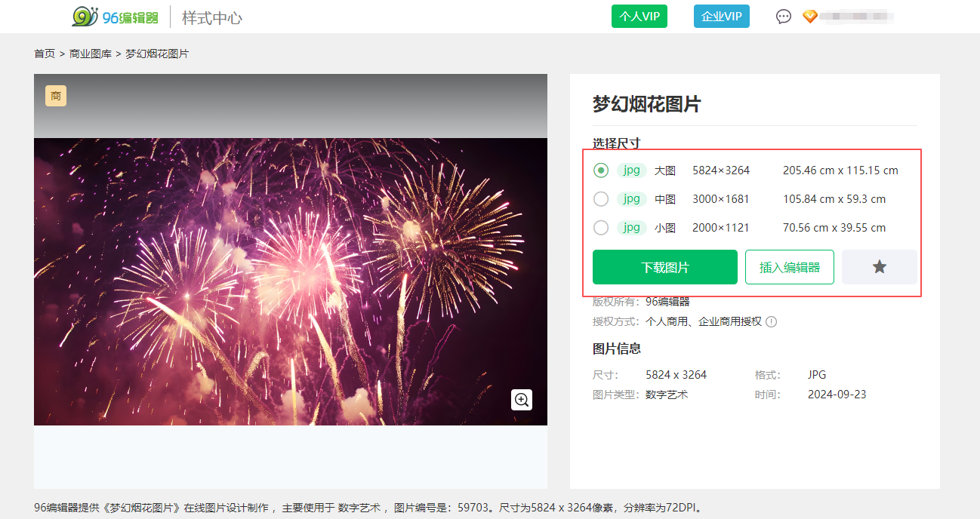980x519 pixels.
Task: Click the jpg tag on 大图 row
Action: pos(631,170)
